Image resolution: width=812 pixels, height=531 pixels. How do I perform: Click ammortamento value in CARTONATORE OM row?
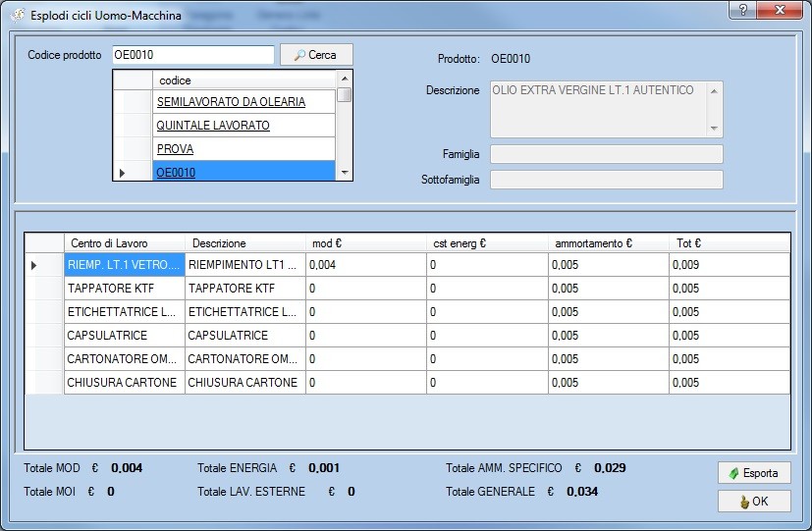click(609, 358)
